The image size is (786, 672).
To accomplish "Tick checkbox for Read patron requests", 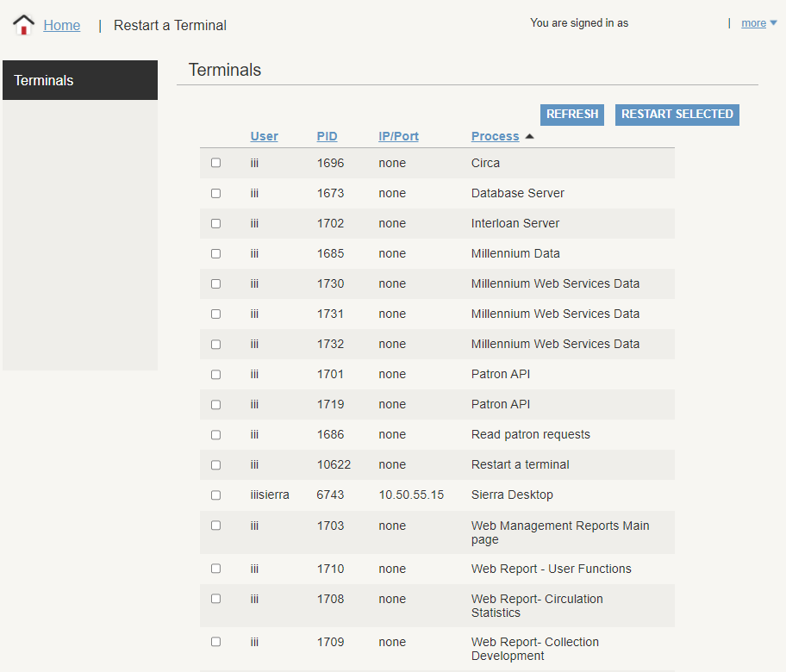I will point(215,434).
